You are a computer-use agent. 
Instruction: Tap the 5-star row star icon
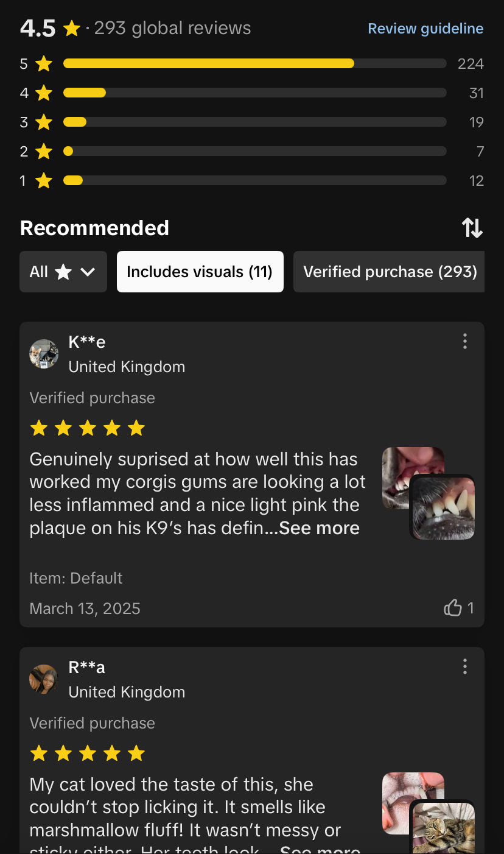[x=44, y=63]
